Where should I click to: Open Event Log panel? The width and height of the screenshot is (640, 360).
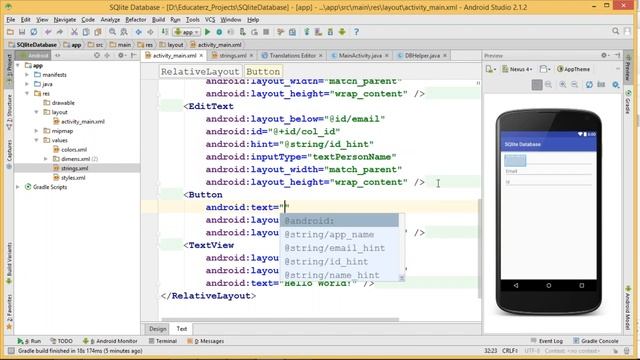point(547,341)
